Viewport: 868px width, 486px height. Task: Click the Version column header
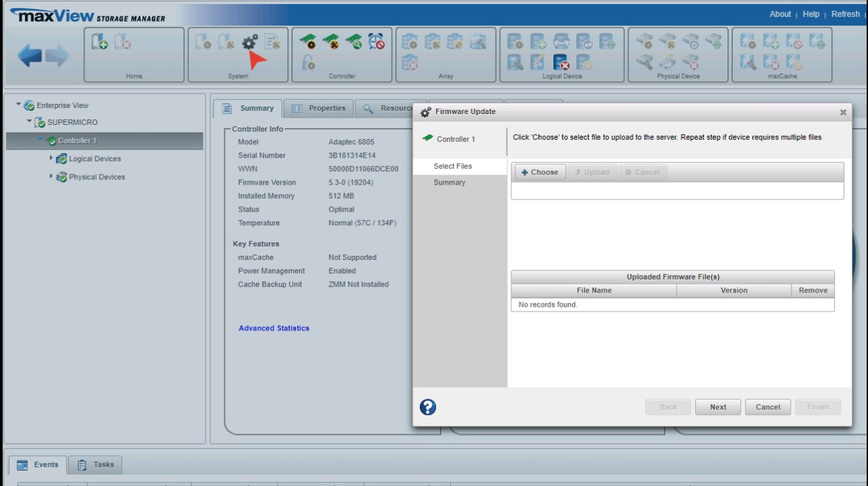click(x=734, y=291)
